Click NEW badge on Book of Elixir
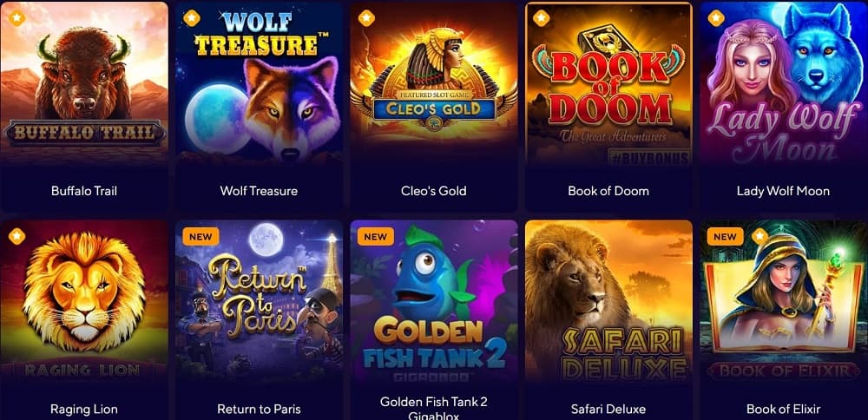 (725, 236)
